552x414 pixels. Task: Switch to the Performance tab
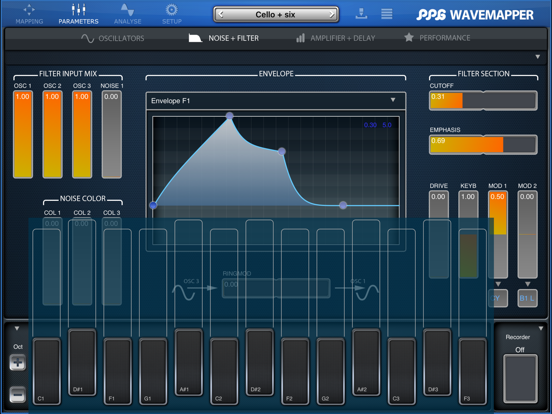[x=437, y=38]
